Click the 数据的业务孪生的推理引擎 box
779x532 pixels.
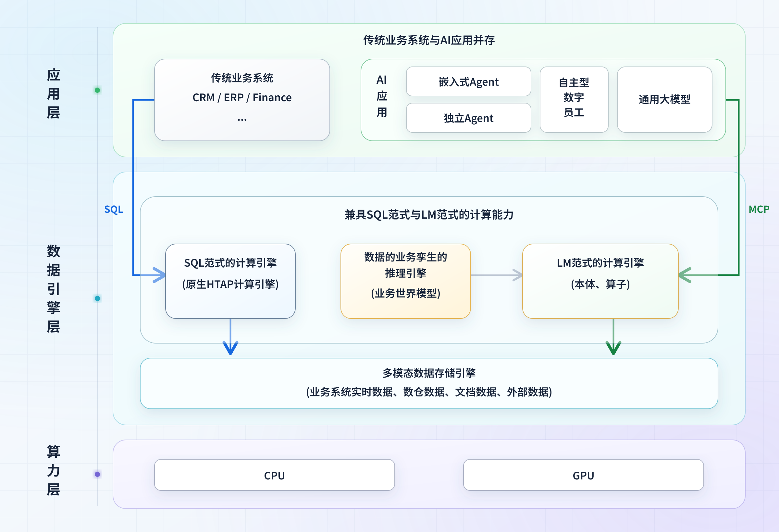point(406,281)
